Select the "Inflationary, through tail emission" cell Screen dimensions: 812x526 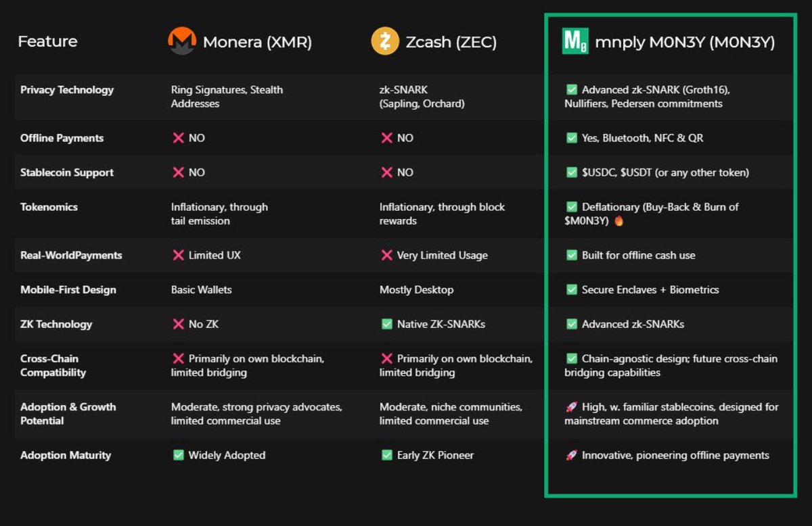(x=219, y=214)
